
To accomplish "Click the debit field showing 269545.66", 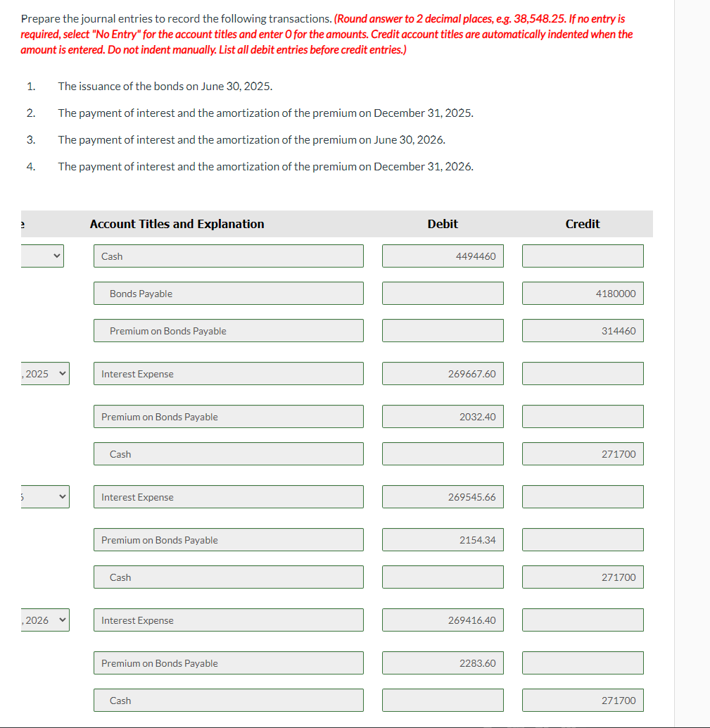I will pyautogui.click(x=442, y=496).
